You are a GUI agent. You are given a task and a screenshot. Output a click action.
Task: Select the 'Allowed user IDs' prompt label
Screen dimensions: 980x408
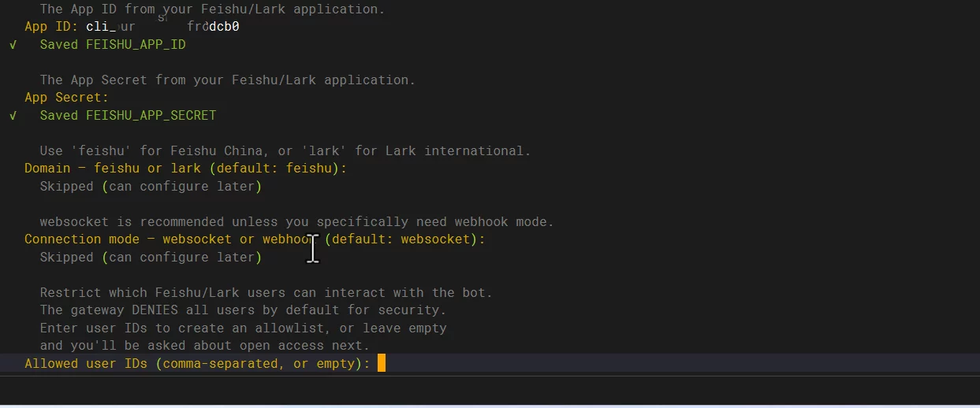(197, 363)
